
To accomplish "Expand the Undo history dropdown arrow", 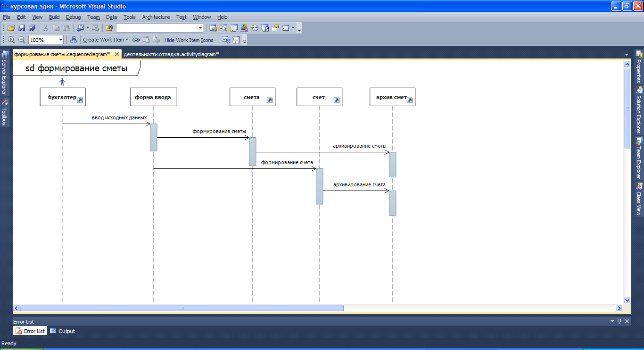I will [87, 28].
